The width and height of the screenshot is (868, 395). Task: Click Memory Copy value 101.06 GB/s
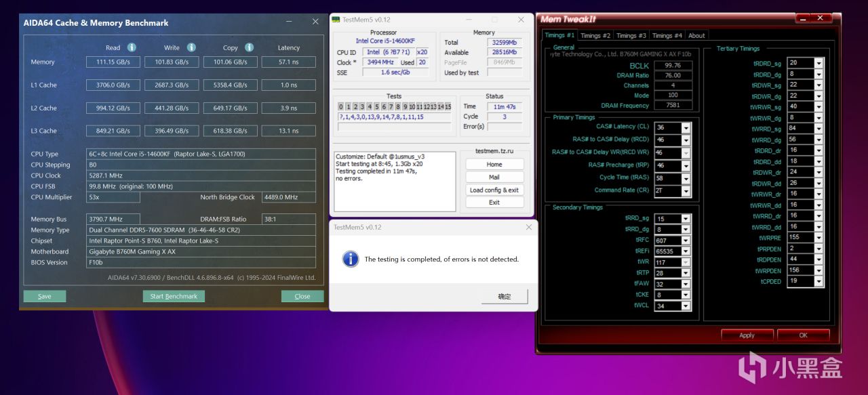[x=230, y=62]
